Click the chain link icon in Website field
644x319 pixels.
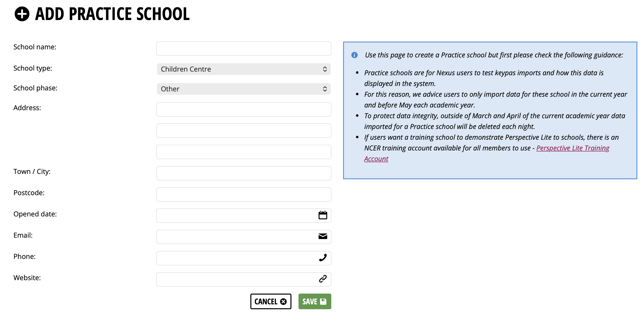coord(323,279)
